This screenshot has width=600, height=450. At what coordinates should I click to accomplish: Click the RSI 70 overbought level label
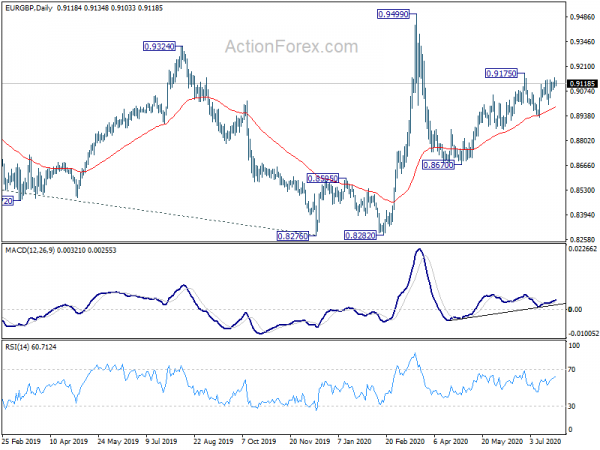coord(572,370)
